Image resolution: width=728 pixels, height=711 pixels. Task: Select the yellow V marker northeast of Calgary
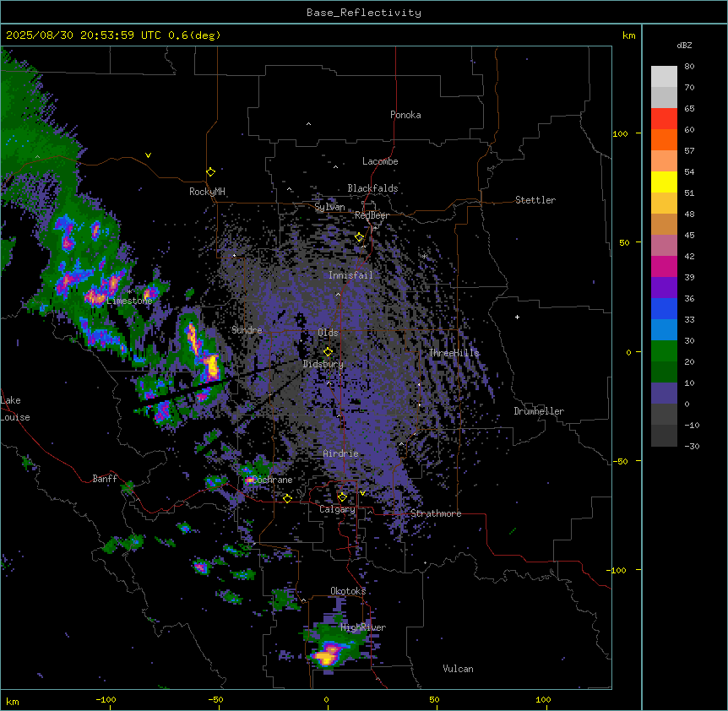[362, 493]
